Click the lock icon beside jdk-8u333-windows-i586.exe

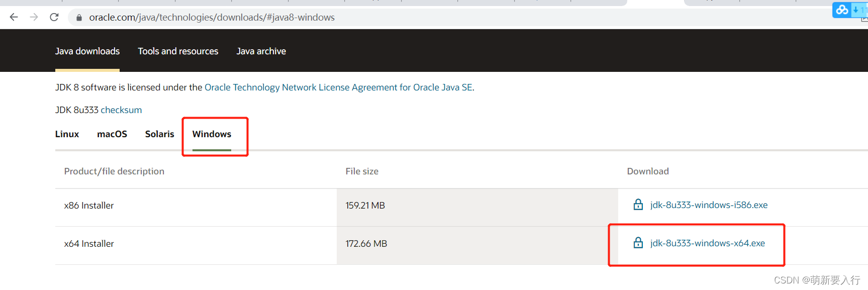pyautogui.click(x=638, y=205)
